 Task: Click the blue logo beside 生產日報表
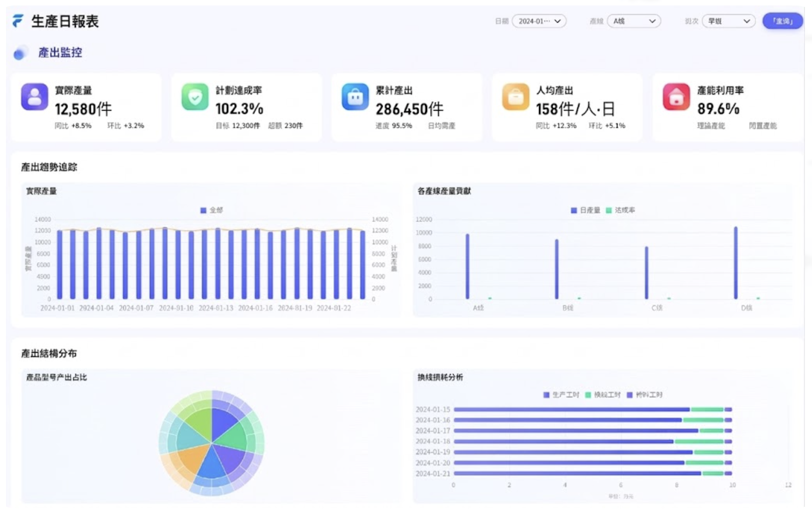coord(18,21)
